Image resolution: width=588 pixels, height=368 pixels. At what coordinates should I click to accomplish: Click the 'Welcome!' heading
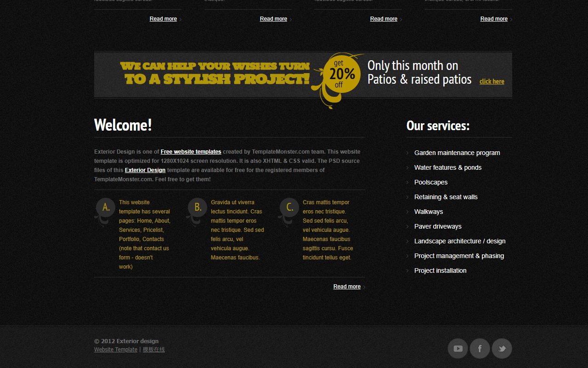click(x=123, y=125)
